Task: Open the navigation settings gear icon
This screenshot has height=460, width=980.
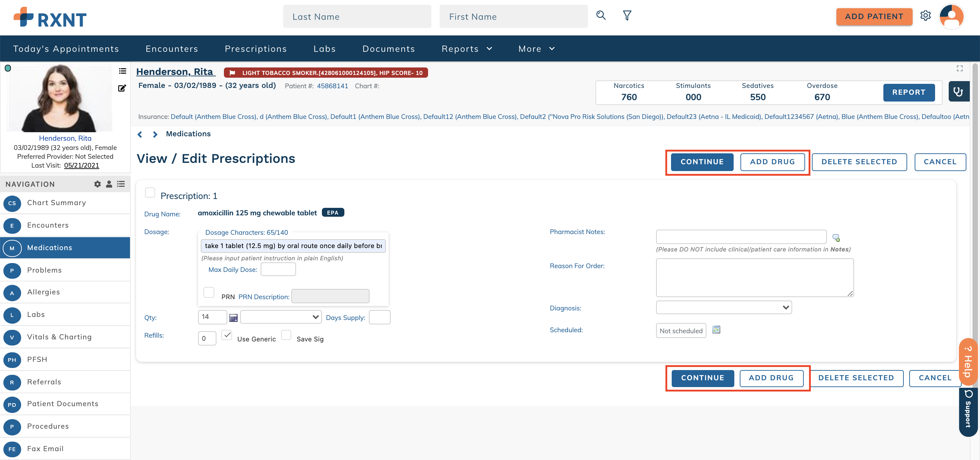Action: click(97, 184)
